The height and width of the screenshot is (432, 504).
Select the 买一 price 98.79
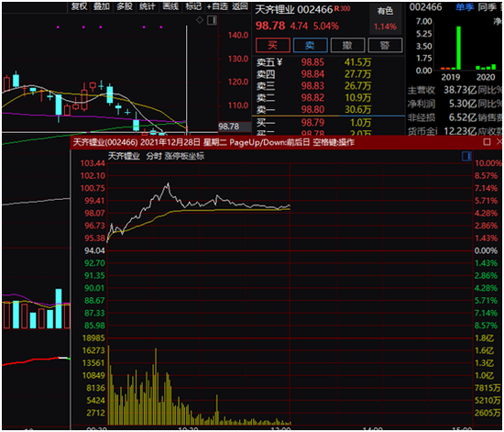[312, 122]
